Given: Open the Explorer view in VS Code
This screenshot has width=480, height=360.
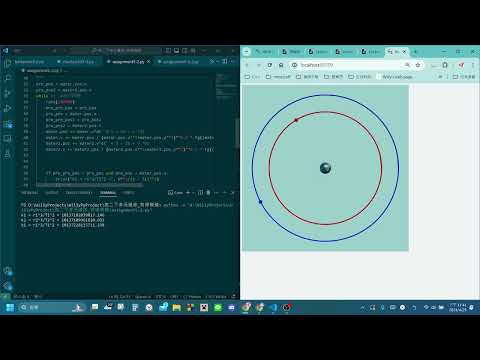Looking at the screenshot, I should point(7,63).
